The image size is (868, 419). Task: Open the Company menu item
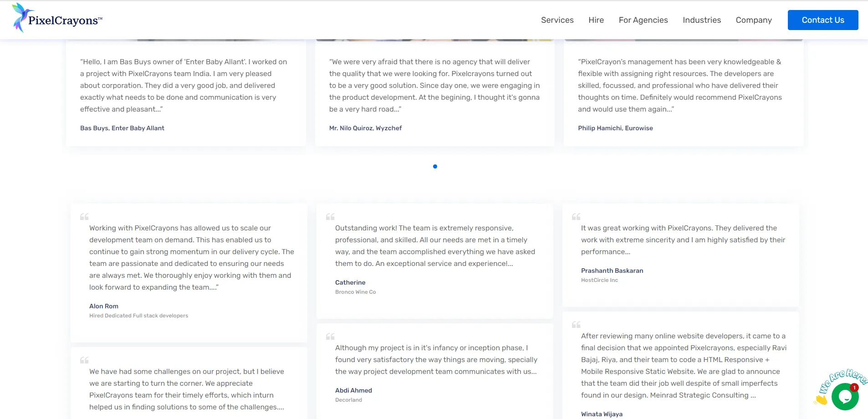click(x=753, y=20)
